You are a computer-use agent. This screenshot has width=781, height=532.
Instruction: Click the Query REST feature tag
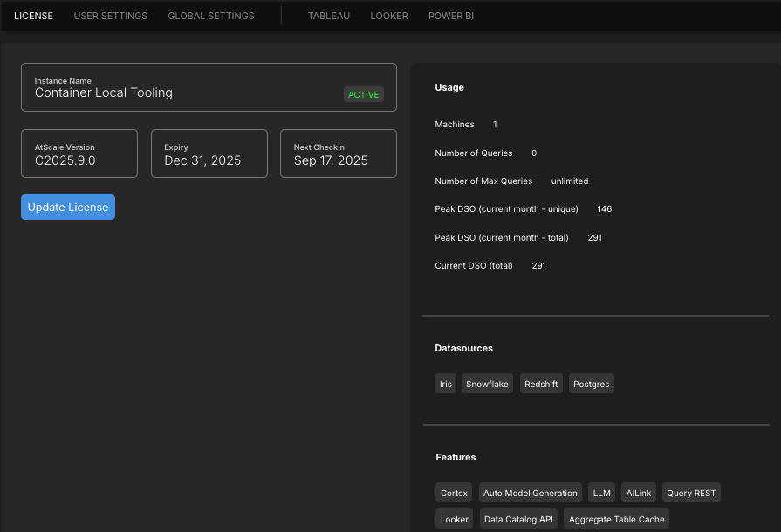coord(691,494)
